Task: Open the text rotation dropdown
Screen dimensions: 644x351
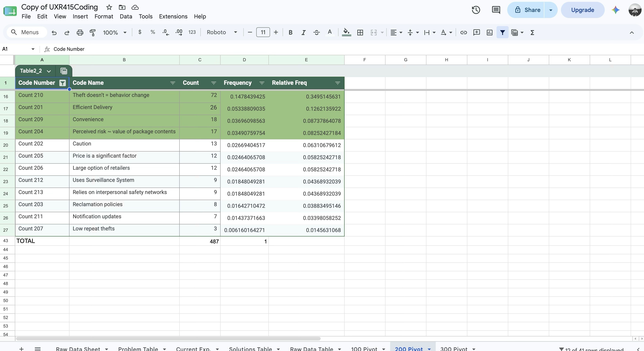Action: [x=446, y=32]
